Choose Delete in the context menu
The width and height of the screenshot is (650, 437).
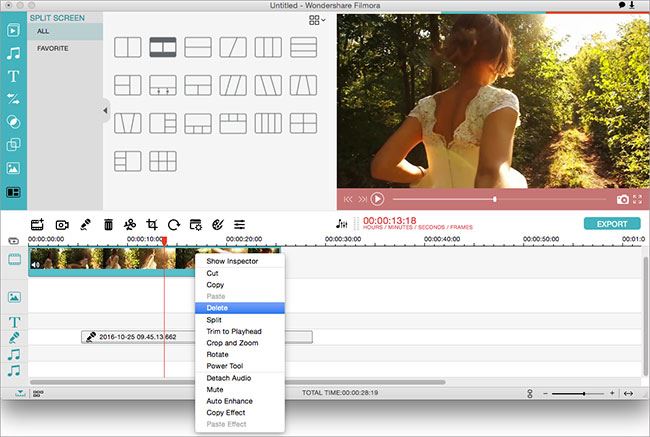tap(240, 308)
